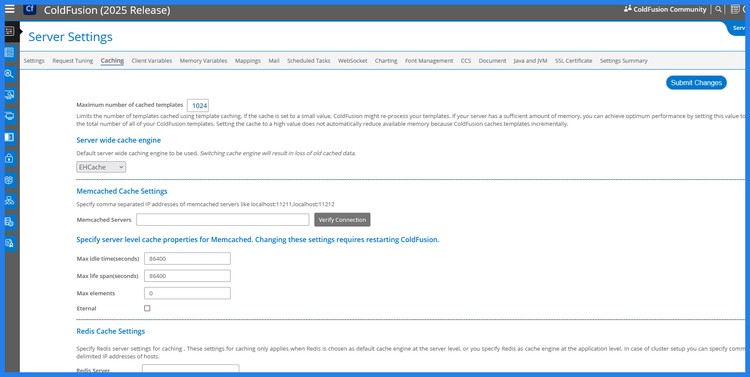Click the Eternal label text
The width and height of the screenshot is (750, 377).
pos(86,309)
